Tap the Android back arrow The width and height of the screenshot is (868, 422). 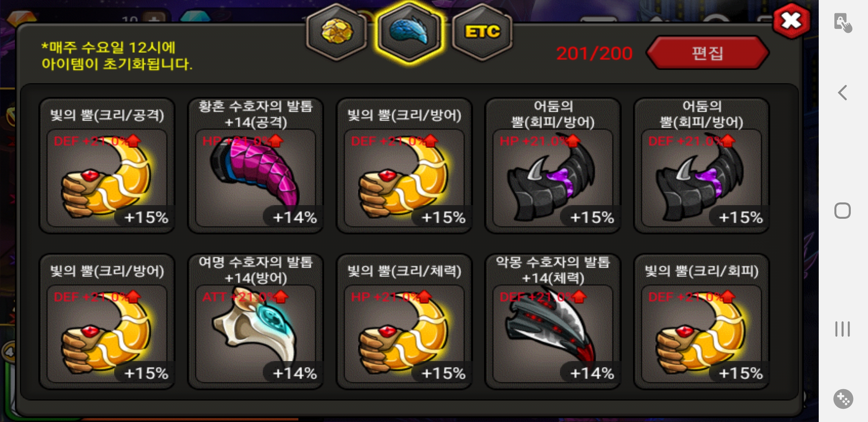[x=843, y=93]
